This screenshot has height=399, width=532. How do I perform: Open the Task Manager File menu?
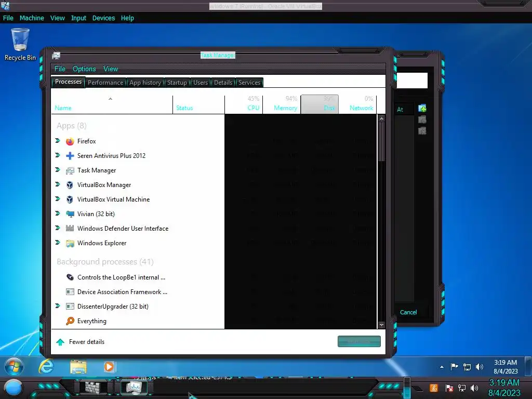point(60,69)
